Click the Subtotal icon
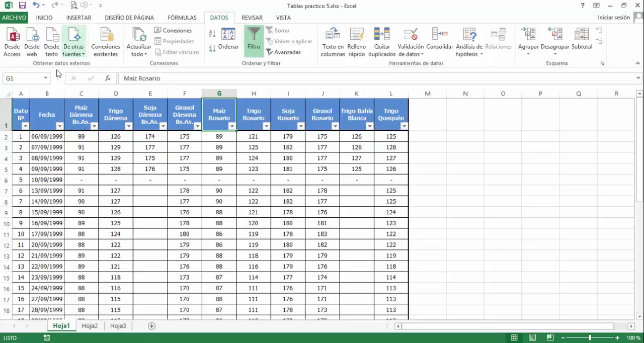The width and height of the screenshot is (644, 343). point(582,34)
